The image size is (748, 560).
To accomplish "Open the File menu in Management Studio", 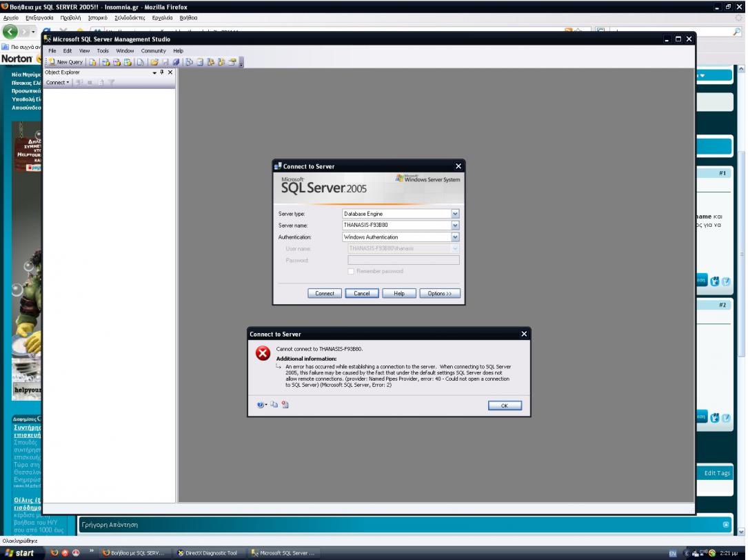I will 52,50.
